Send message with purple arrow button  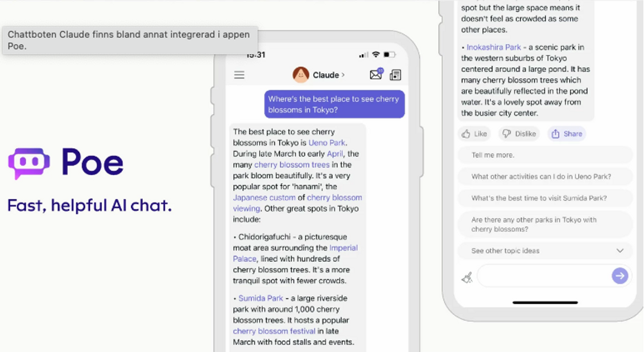pos(620,276)
